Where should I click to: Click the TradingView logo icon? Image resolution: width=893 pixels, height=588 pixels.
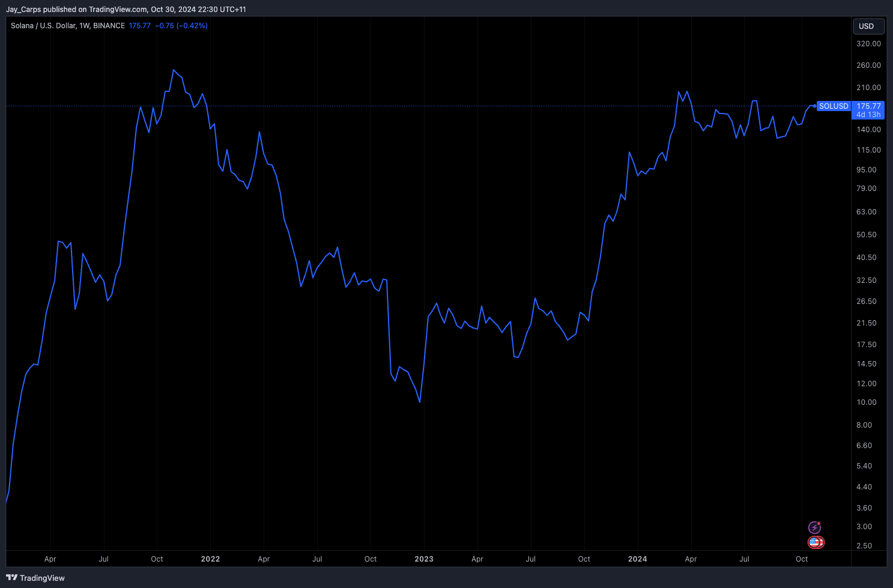[x=11, y=578]
